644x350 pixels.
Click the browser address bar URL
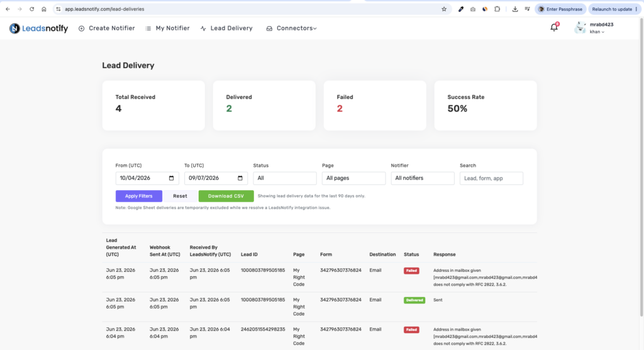click(104, 9)
